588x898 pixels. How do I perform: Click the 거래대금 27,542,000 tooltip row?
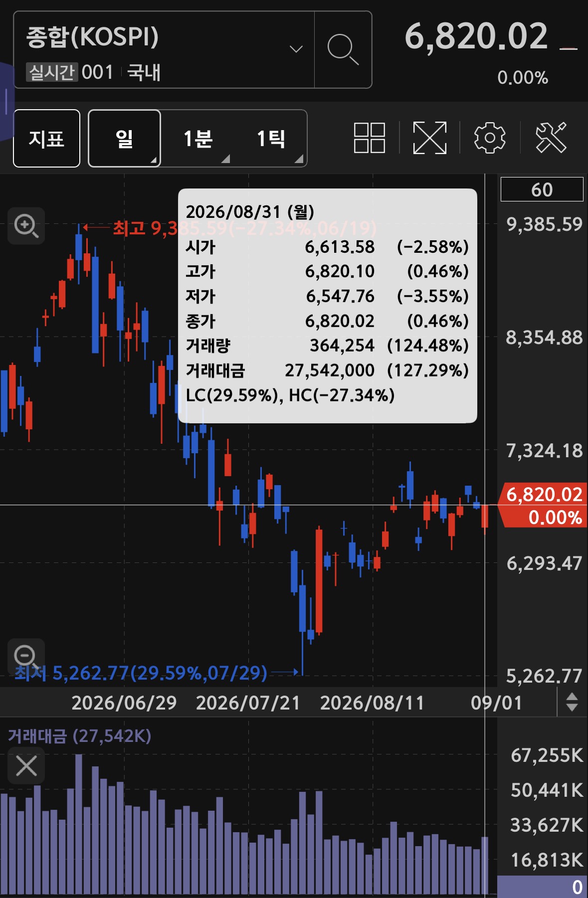tap(327, 370)
